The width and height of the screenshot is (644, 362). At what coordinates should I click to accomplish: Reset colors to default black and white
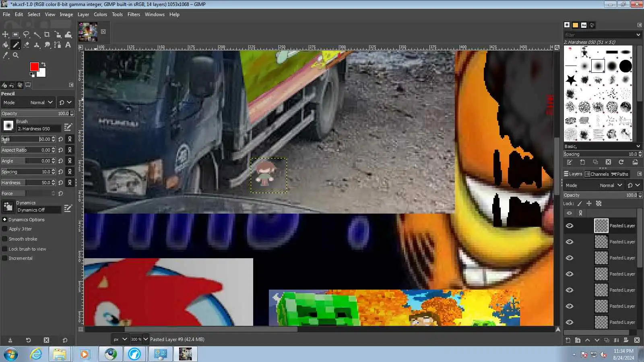click(32, 74)
